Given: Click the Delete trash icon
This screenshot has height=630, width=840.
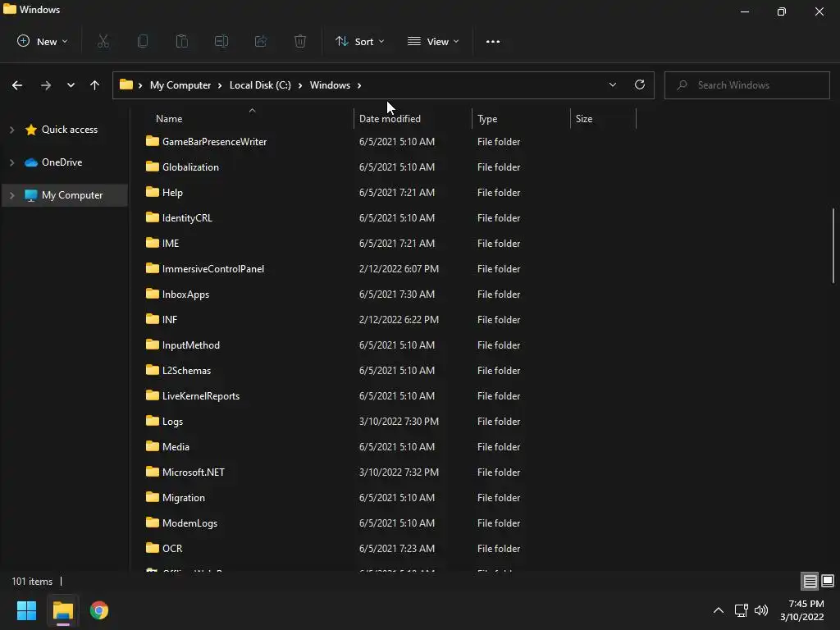Looking at the screenshot, I should [300, 41].
